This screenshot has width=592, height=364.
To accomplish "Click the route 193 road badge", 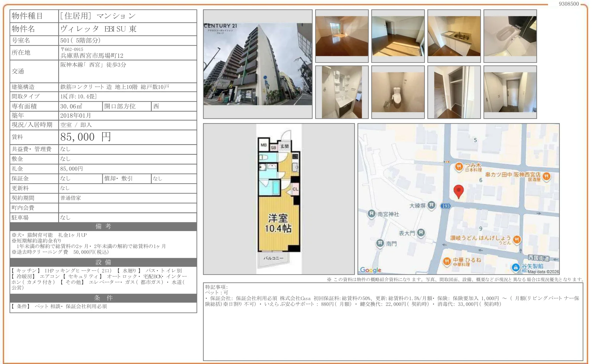I will pos(445,206).
